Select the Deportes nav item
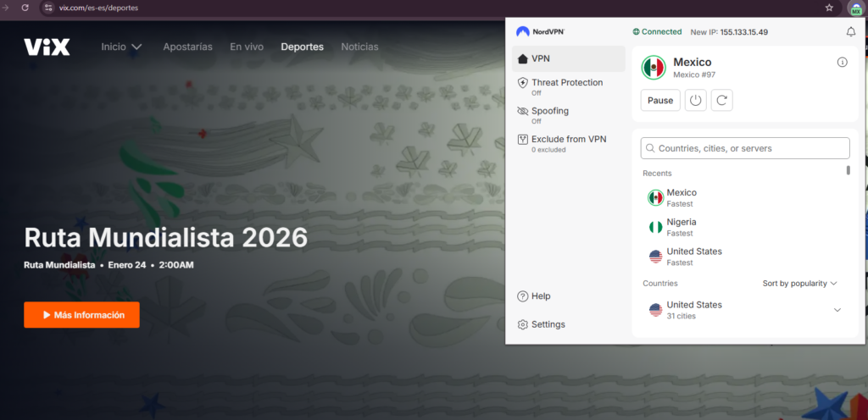 tap(303, 47)
